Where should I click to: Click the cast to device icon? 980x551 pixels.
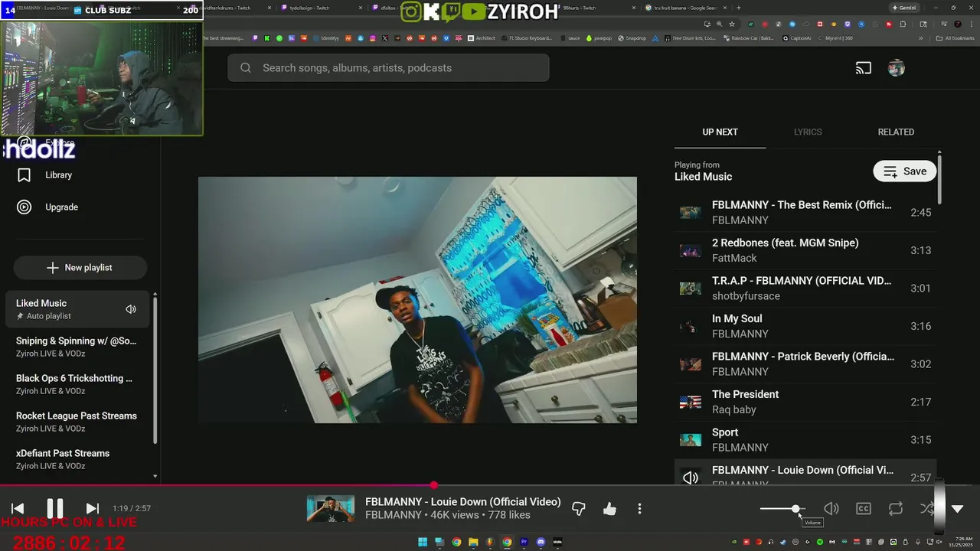[x=864, y=68]
